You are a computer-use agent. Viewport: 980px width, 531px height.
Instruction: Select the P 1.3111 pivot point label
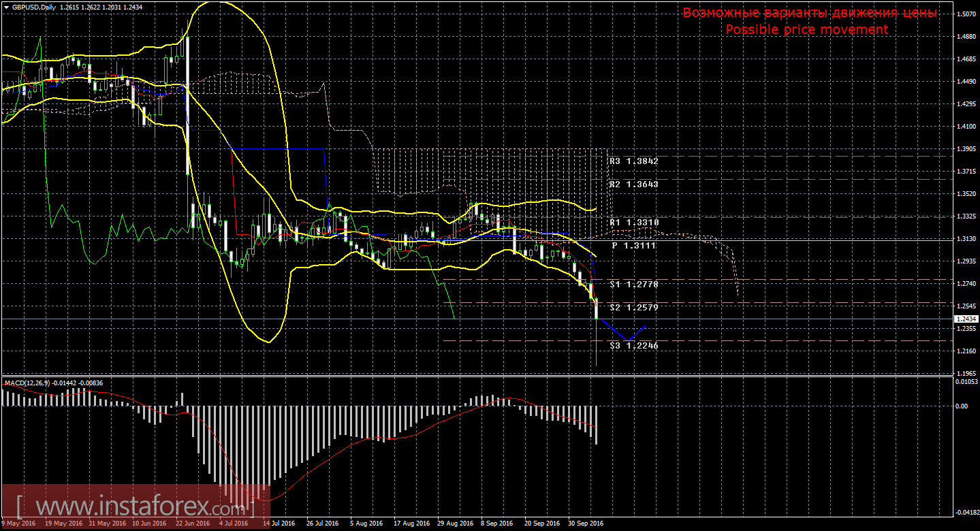634,245
